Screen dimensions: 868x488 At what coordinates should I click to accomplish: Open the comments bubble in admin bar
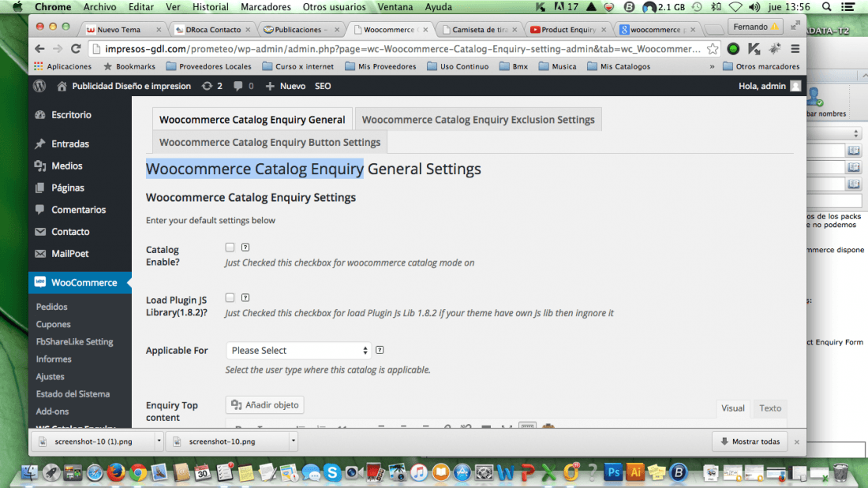pyautogui.click(x=244, y=86)
